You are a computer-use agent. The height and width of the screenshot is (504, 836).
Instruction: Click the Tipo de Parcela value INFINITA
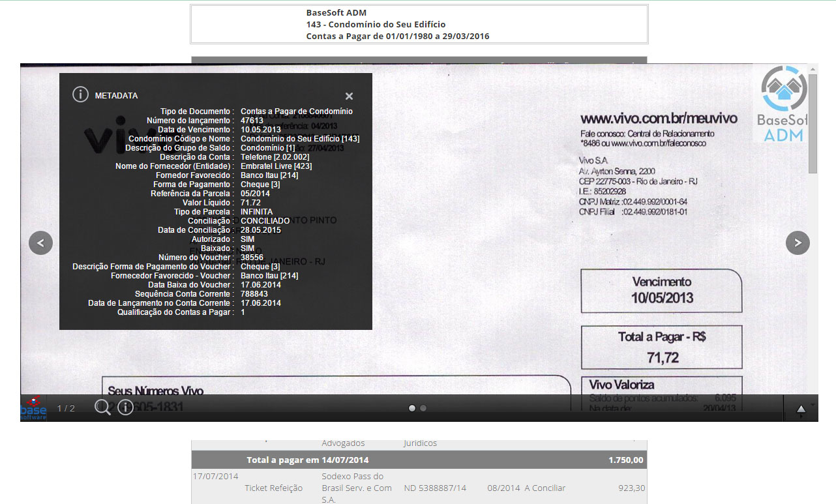pos(257,212)
